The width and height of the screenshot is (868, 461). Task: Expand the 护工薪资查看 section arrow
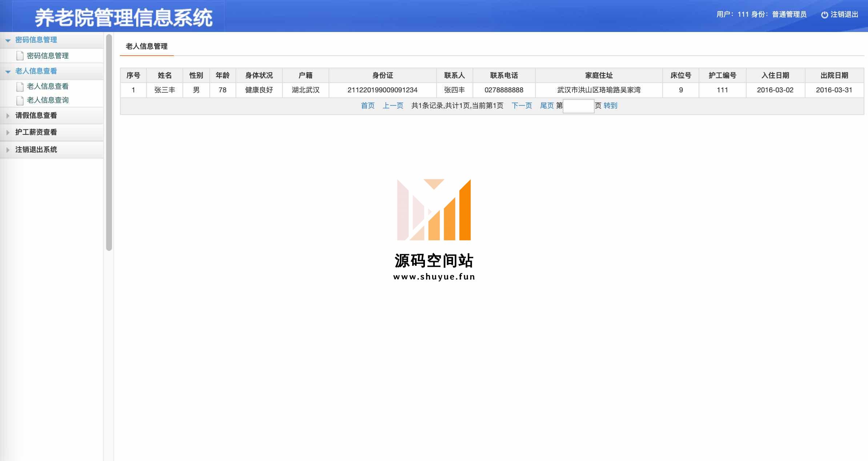tap(8, 132)
